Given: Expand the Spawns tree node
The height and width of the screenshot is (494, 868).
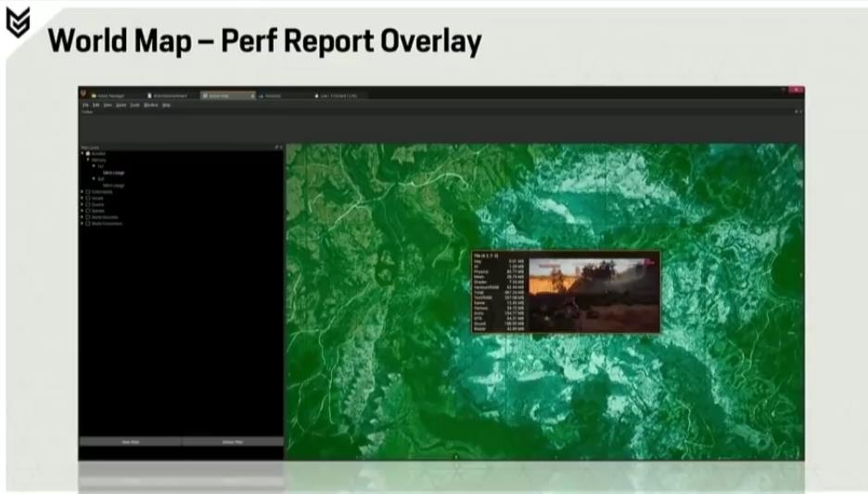Looking at the screenshot, I should [x=83, y=210].
